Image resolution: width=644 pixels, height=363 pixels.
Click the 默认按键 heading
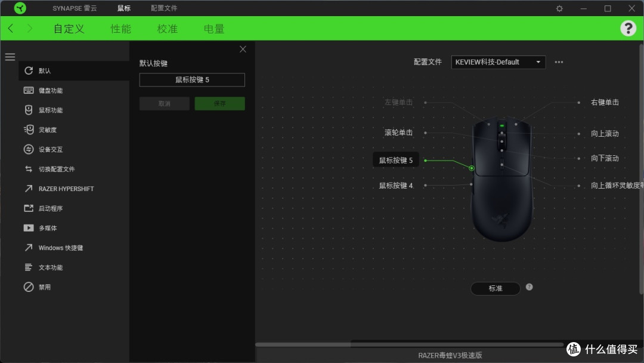(153, 63)
